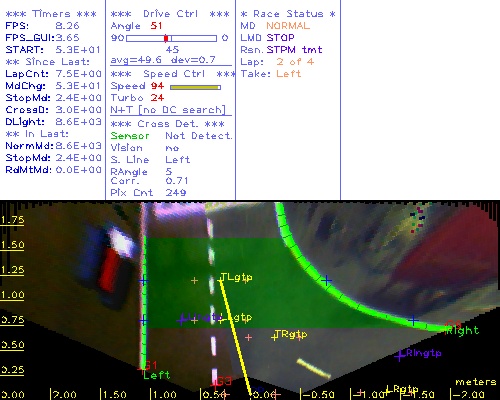Click the NORMAL mode status value
The image size is (500, 400).
pyautogui.click(x=288, y=26)
